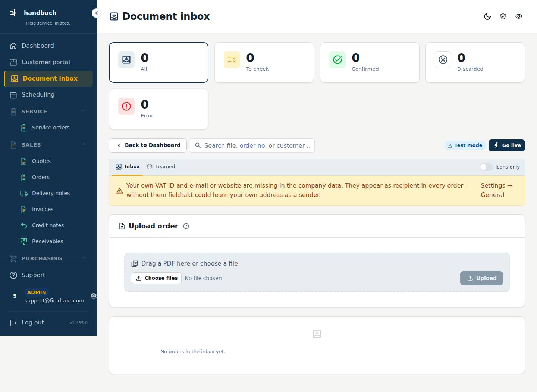Image resolution: width=537 pixels, height=392 pixels.
Task: Focus the search file or order field
Action: [252, 145]
